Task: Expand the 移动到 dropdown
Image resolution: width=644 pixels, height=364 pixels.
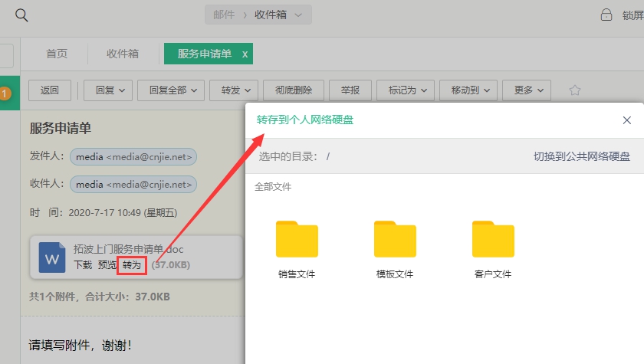Action: tap(468, 90)
